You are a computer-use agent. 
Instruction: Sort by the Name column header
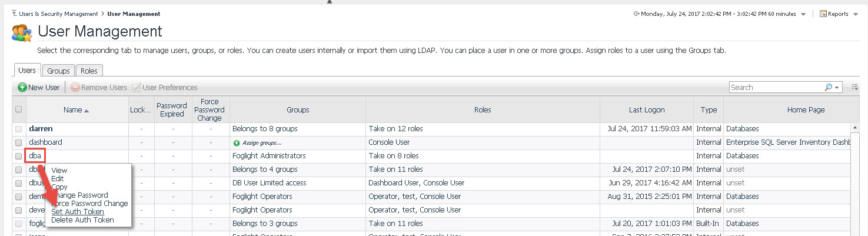pyautogui.click(x=77, y=110)
